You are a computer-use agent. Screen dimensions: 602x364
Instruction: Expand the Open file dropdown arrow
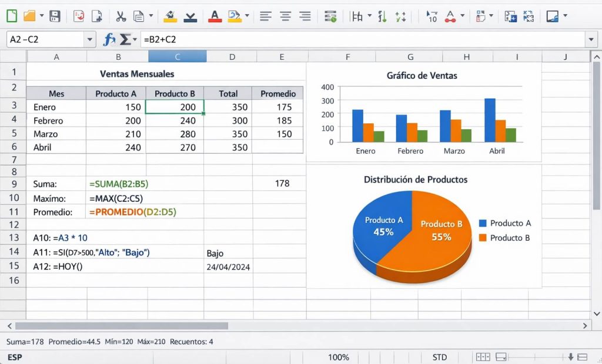click(x=41, y=16)
